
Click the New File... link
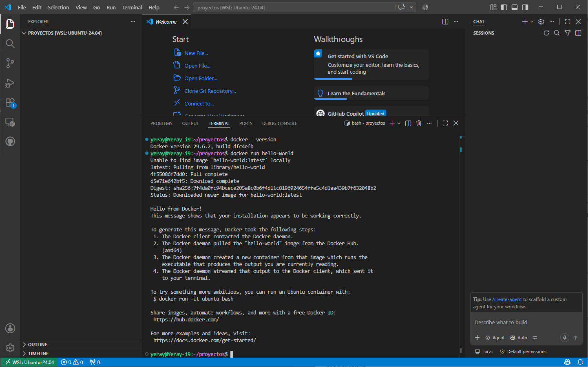click(x=196, y=53)
